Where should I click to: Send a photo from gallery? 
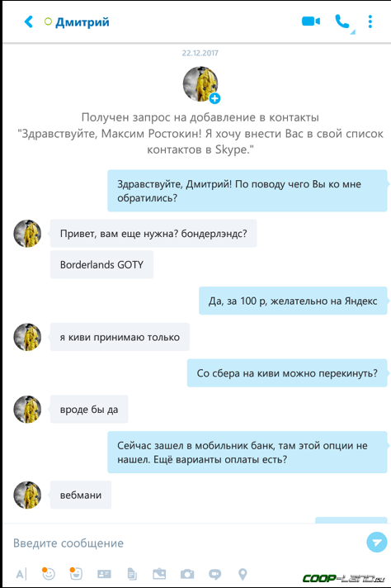[x=159, y=574]
